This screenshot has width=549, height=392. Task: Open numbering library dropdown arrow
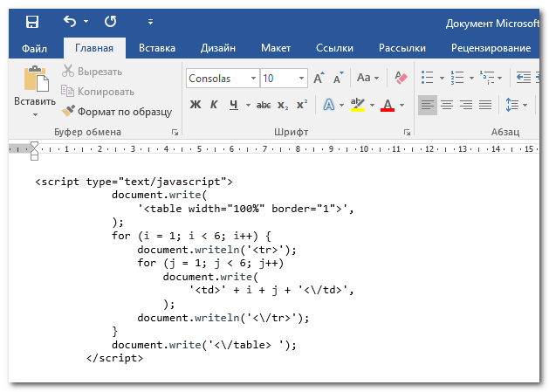click(471, 78)
